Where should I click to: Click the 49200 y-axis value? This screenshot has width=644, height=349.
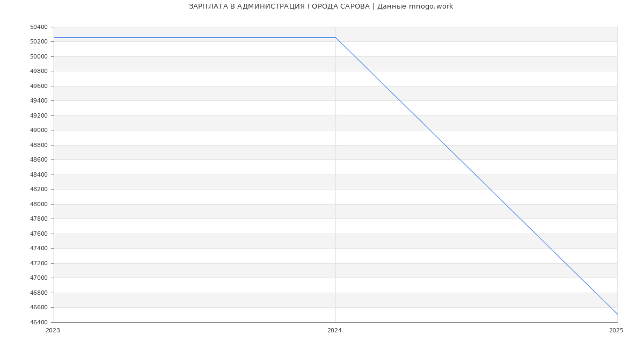(39, 115)
